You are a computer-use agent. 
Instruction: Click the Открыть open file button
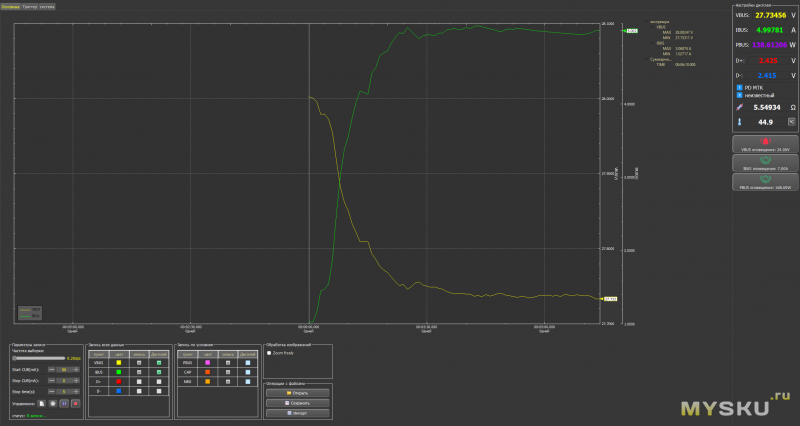tap(297, 393)
